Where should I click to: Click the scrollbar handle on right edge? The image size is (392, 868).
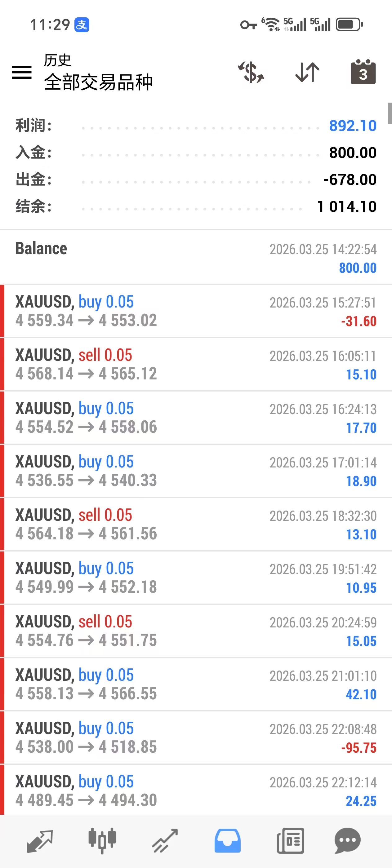[390, 113]
